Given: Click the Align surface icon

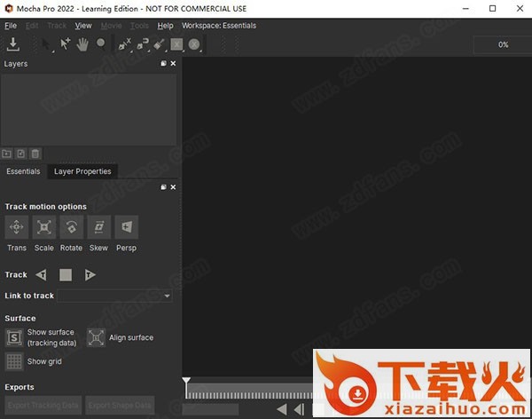Looking at the screenshot, I should 96,337.
